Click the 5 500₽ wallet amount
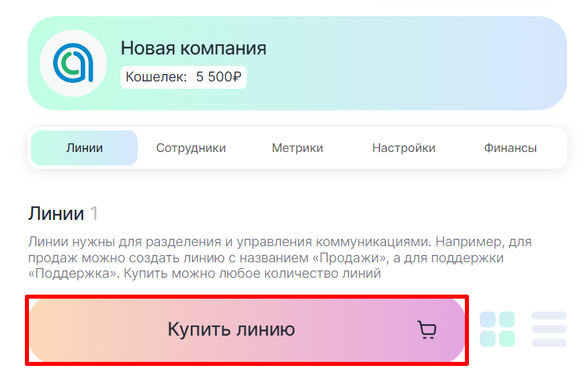This screenshot has height=376, width=588. pos(218,77)
